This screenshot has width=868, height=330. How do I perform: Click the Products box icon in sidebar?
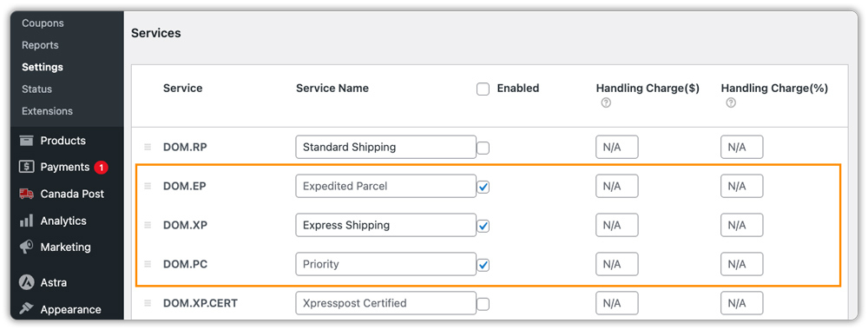point(27,141)
